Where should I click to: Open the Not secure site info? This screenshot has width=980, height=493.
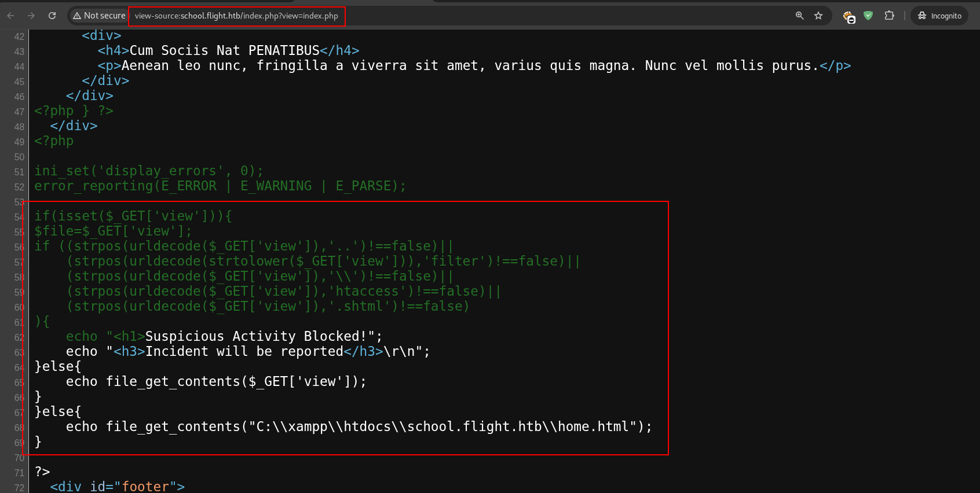pyautogui.click(x=99, y=16)
